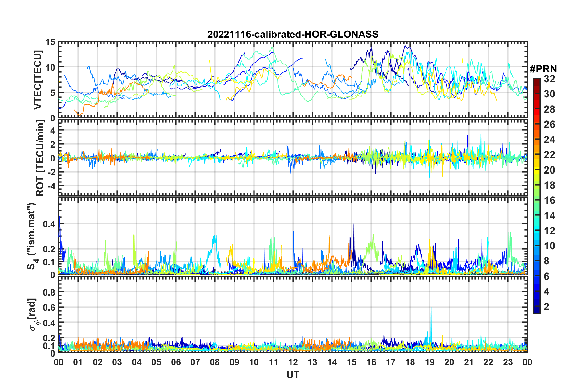Image resolution: width=586 pixels, height=392 pixels.
Task: Click colorbar tick label 8
Action: click(x=547, y=261)
